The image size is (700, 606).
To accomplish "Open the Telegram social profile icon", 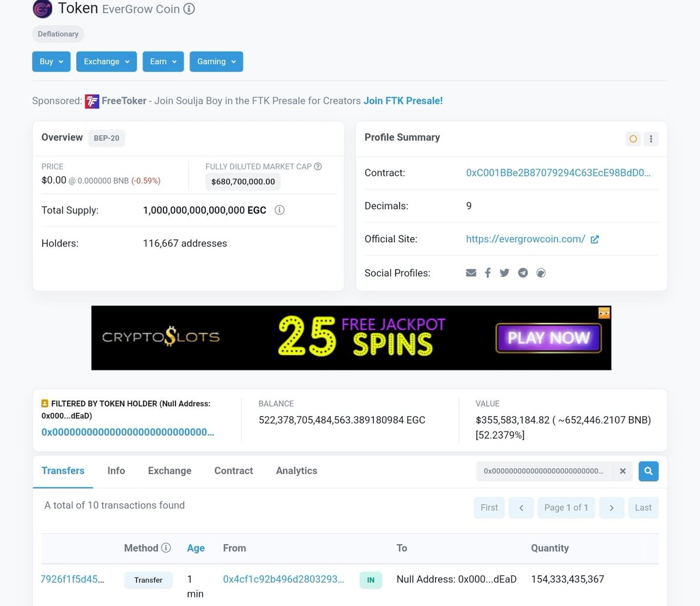I will (x=523, y=273).
